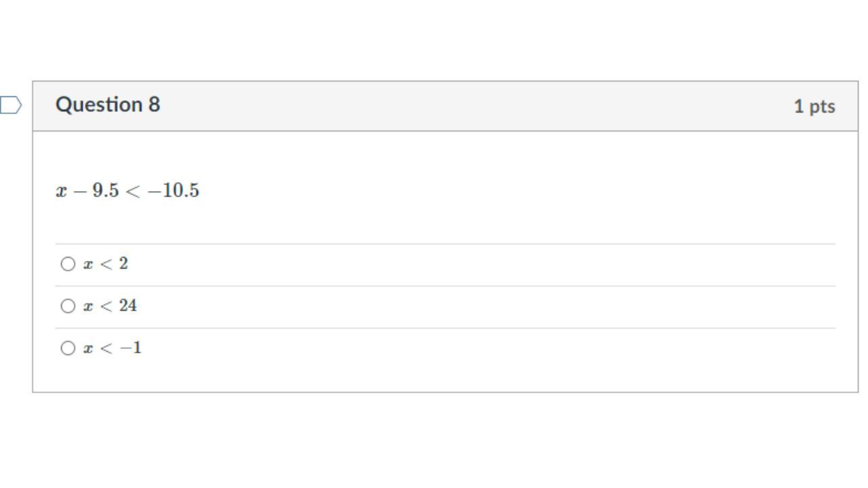The height and width of the screenshot is (488, 868).
Task: Click the number 8 in the question title
Action: point(154,104)
